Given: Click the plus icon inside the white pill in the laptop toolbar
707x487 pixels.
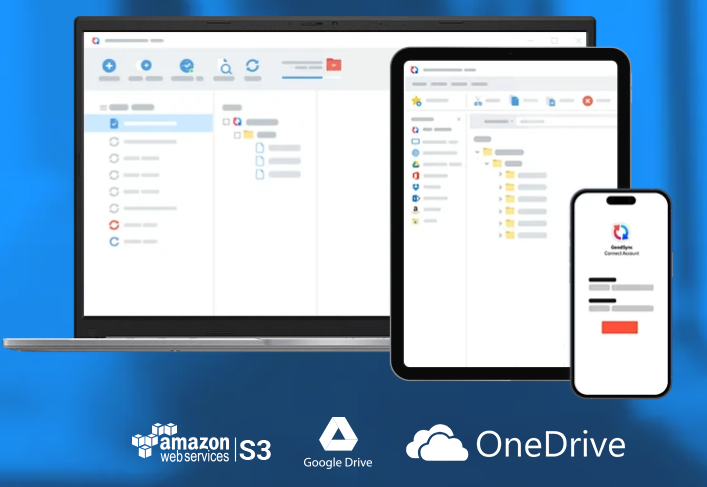Looking at the screenshot, I should (x=146, y=65).
